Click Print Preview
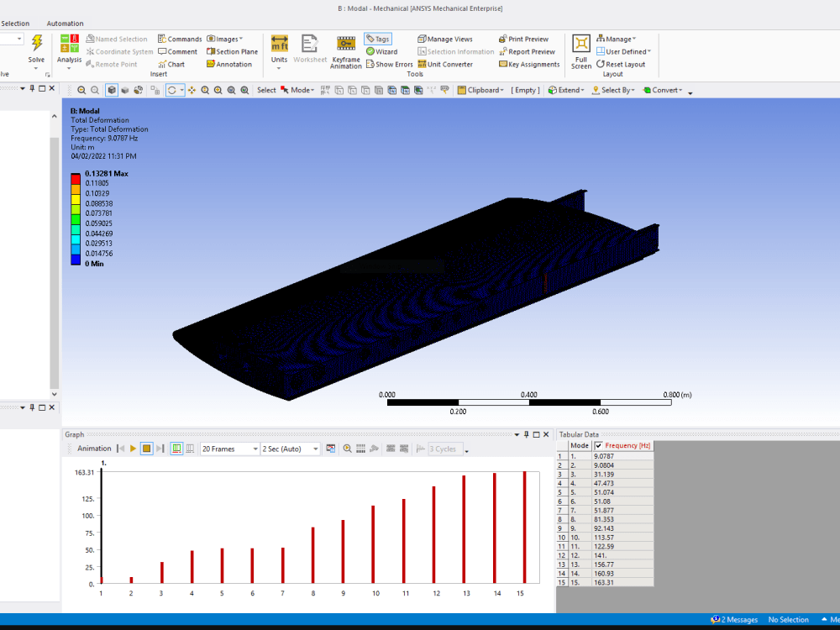 pyautogui.click(x=523, y=39)
